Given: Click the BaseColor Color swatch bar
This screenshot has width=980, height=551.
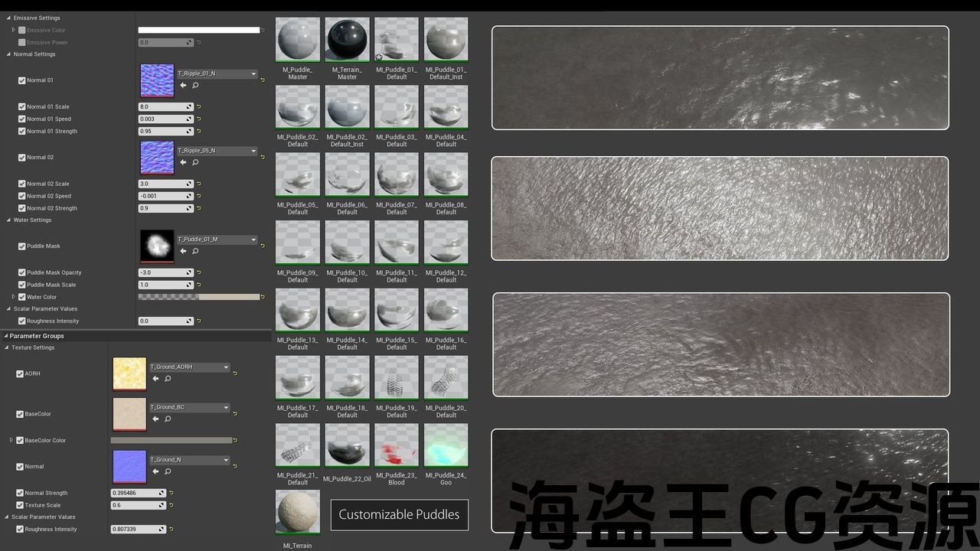Looking at the screenshot, I should tap(171, 441).
